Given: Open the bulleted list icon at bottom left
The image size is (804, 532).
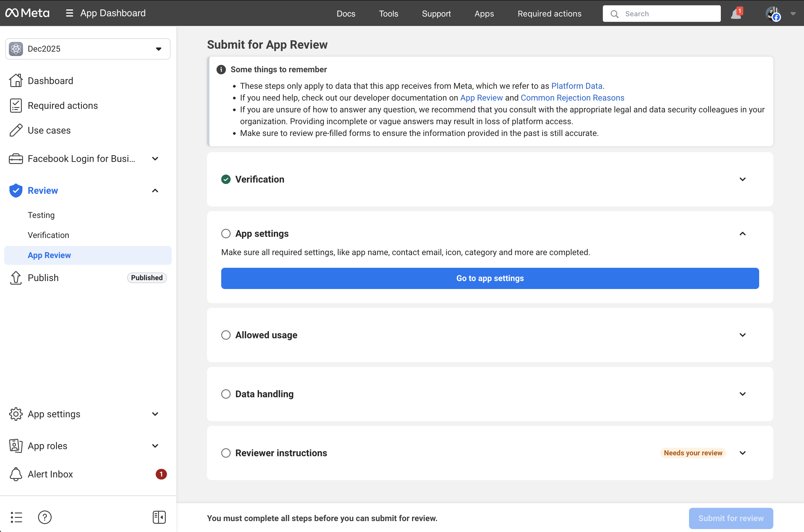Looking at the screenshot, I should click(16, 517).
